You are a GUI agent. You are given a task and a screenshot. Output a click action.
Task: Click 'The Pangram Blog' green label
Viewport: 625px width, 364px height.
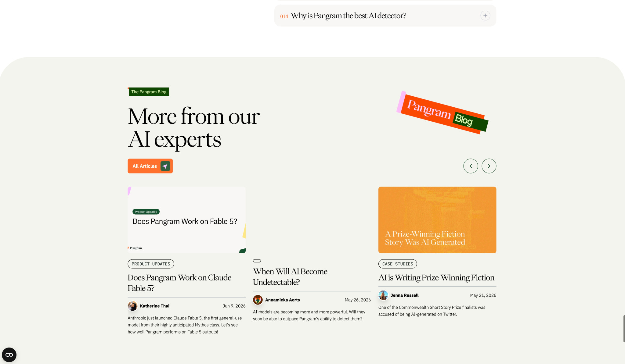[x=149, y=92]
